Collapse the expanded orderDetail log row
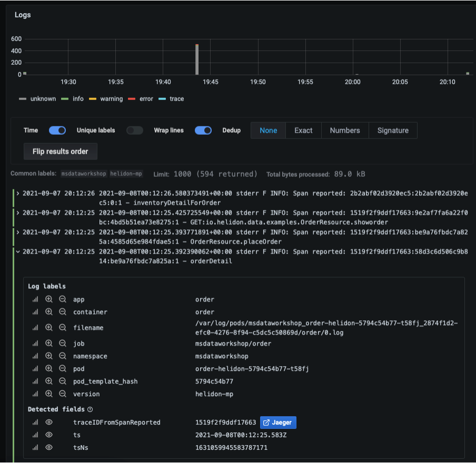The width and height of the screenshot is (476, 463). coord(18,251)
